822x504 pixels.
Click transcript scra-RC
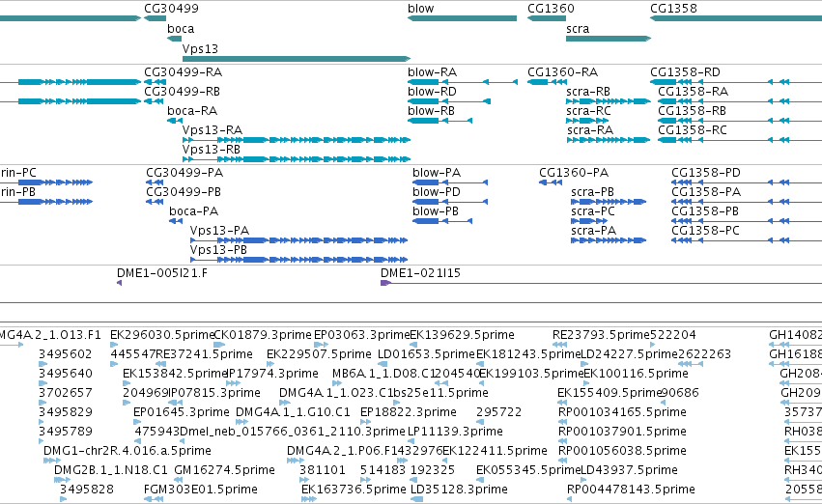(x=588, y=111)
